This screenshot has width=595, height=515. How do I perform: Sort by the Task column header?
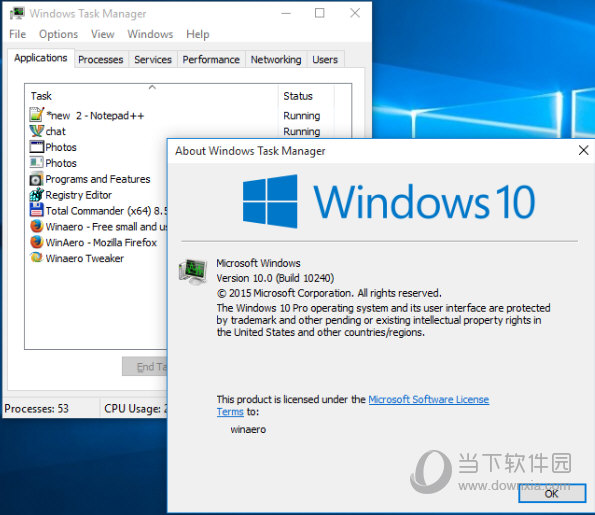pos(152,96)
